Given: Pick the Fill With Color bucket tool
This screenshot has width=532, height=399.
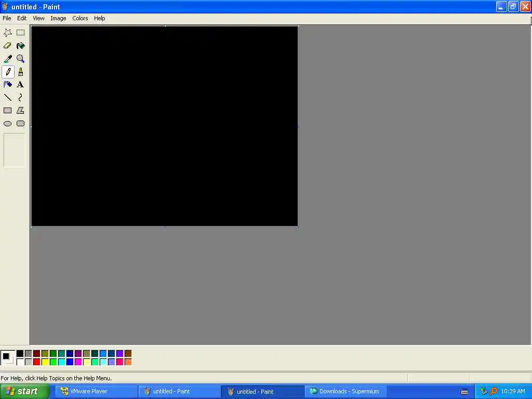Looking at the screenshot, I should point(21,46).
